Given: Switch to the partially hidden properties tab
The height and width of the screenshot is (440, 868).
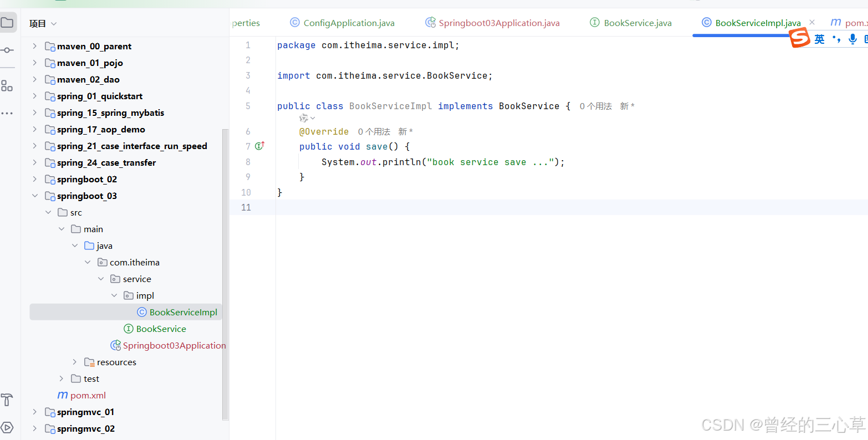Looking at the screenshot, I should coord(246,23).
